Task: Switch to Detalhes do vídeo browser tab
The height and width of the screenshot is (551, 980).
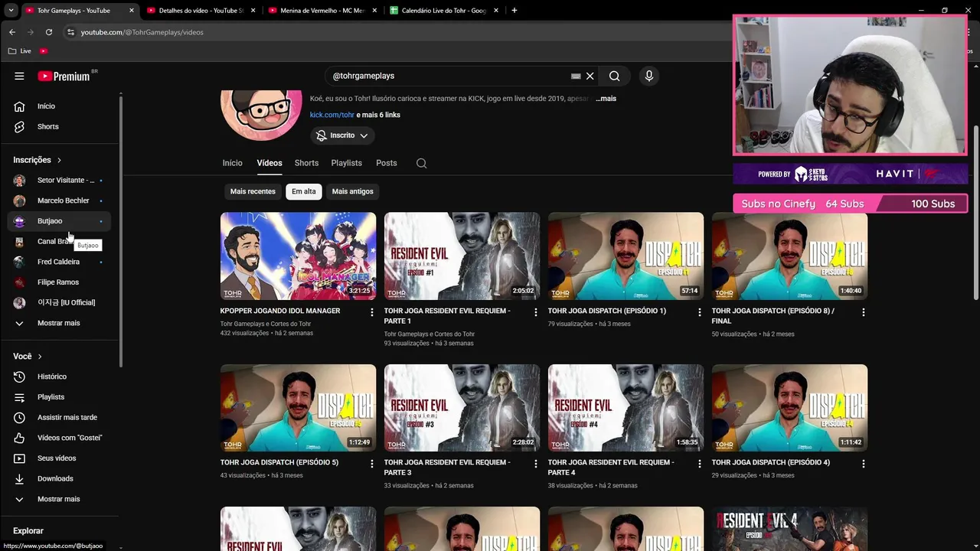Action: pyautogui.click(x=201, y=11)
